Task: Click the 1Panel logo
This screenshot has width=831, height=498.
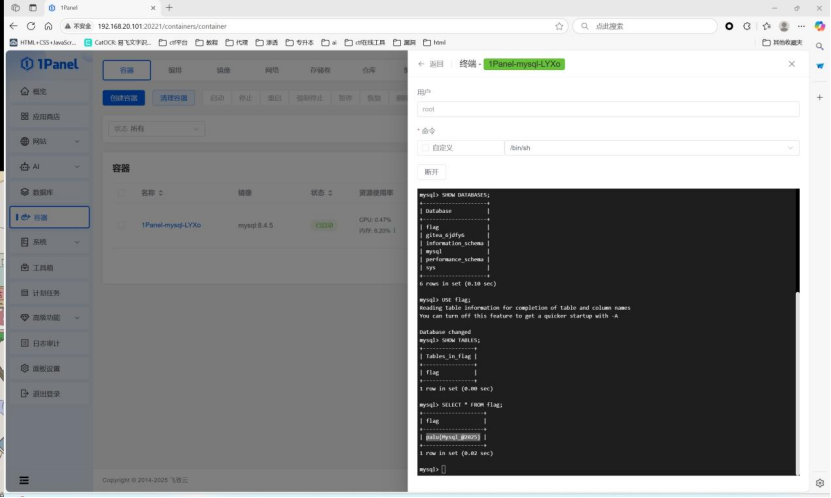Action: point(49,64)
